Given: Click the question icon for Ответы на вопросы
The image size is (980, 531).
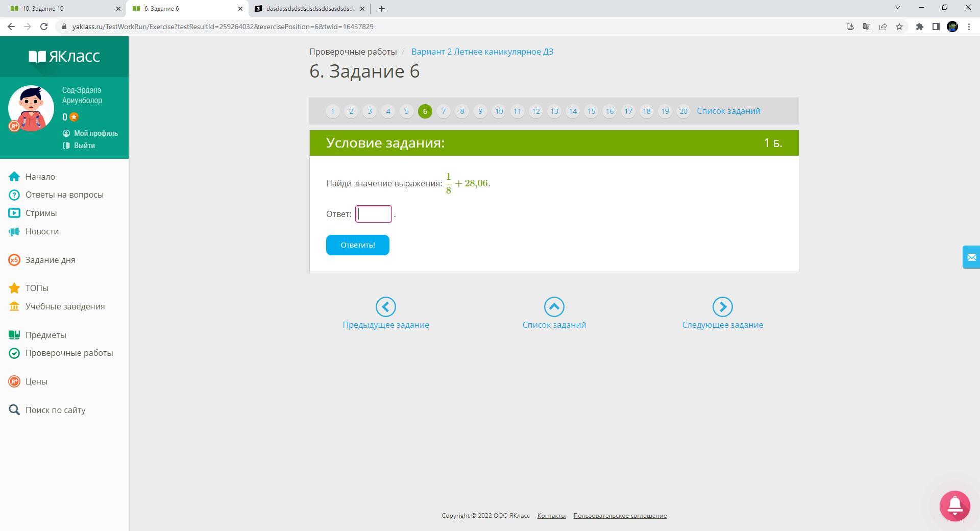Looking at the screenshot, I should click(x=14, y=195).
